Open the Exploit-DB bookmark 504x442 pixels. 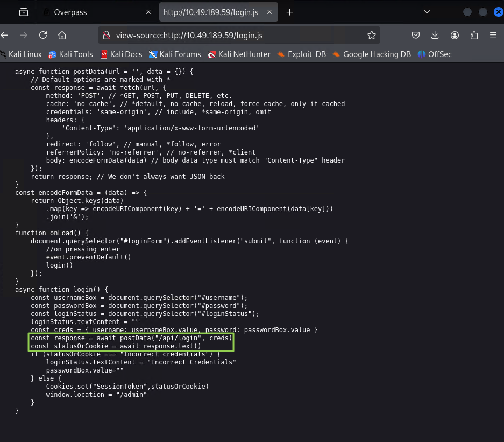point(302,54)
